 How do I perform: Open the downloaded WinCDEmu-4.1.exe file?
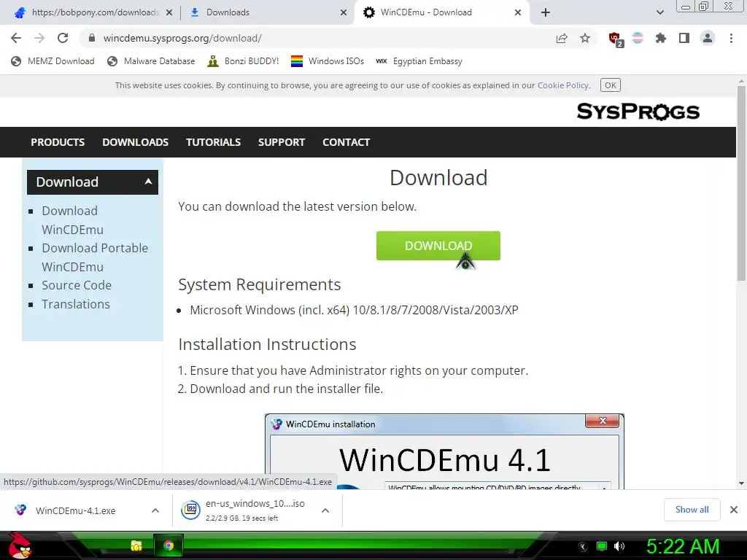tap(75, 510)
